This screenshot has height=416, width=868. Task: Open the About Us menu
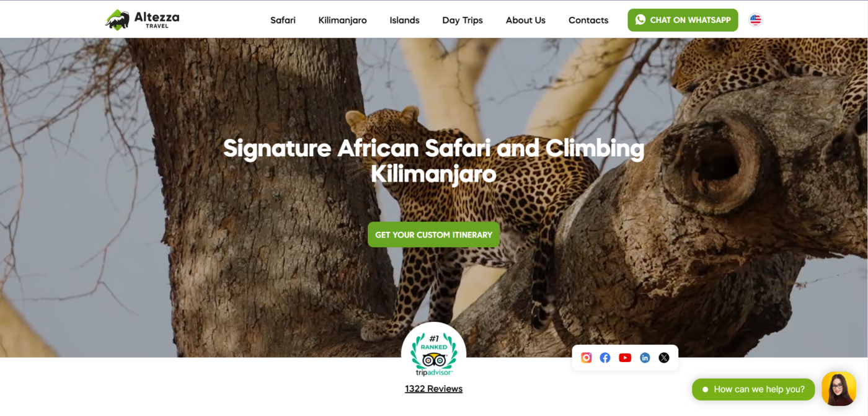[525, 20]
